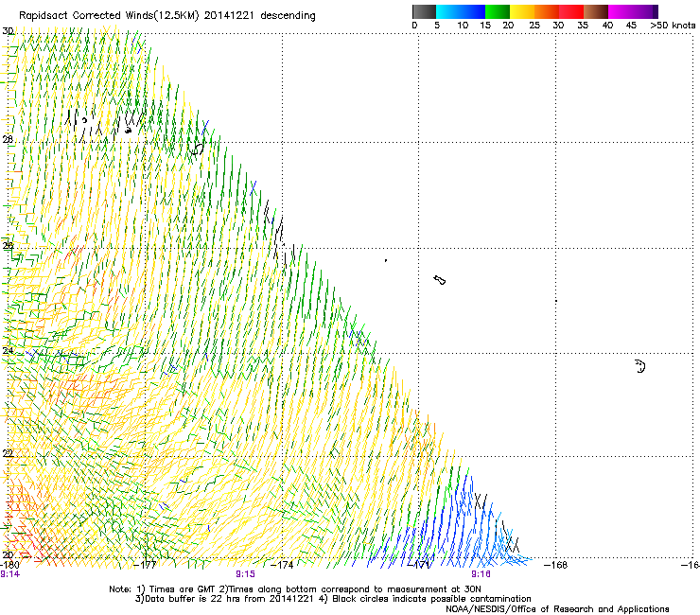Click the latitude label '26'

[x=8, y=245]
